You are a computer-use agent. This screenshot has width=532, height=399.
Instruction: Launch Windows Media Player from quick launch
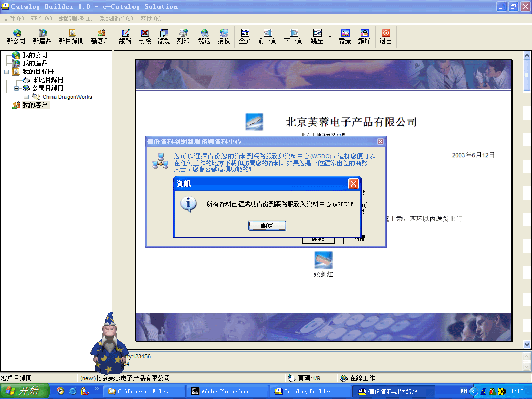pyautogui.click(x=60, y=391)
